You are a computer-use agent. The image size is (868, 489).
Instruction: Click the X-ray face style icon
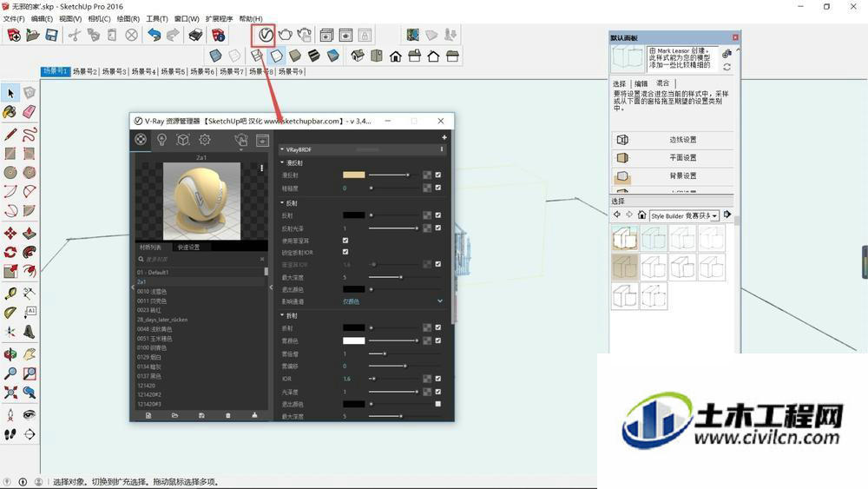pos(215,56)
